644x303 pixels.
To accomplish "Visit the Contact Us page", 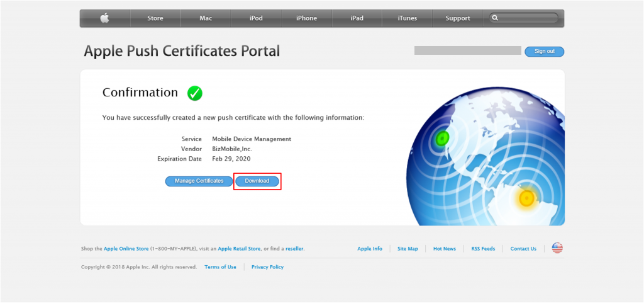I will pos(523,249).
